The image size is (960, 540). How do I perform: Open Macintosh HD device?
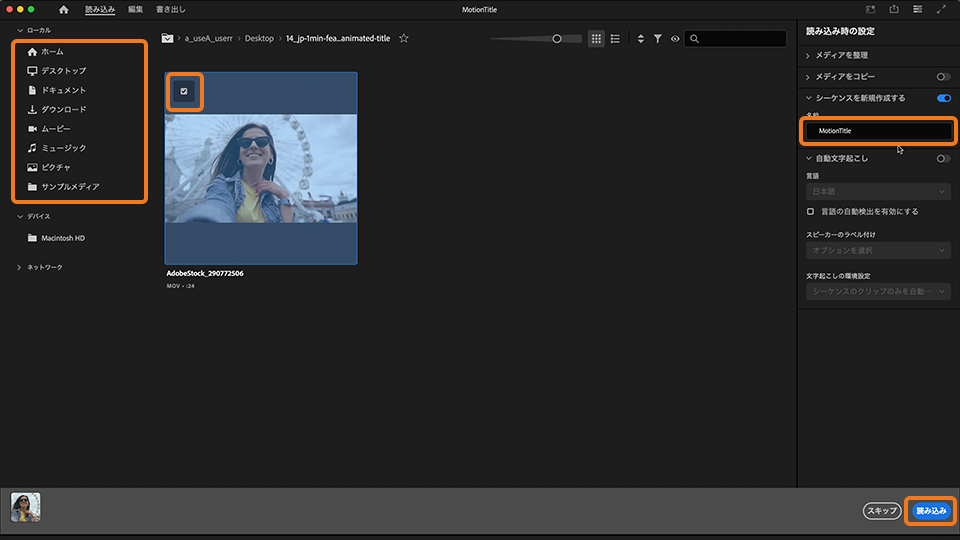pos(56,238)
